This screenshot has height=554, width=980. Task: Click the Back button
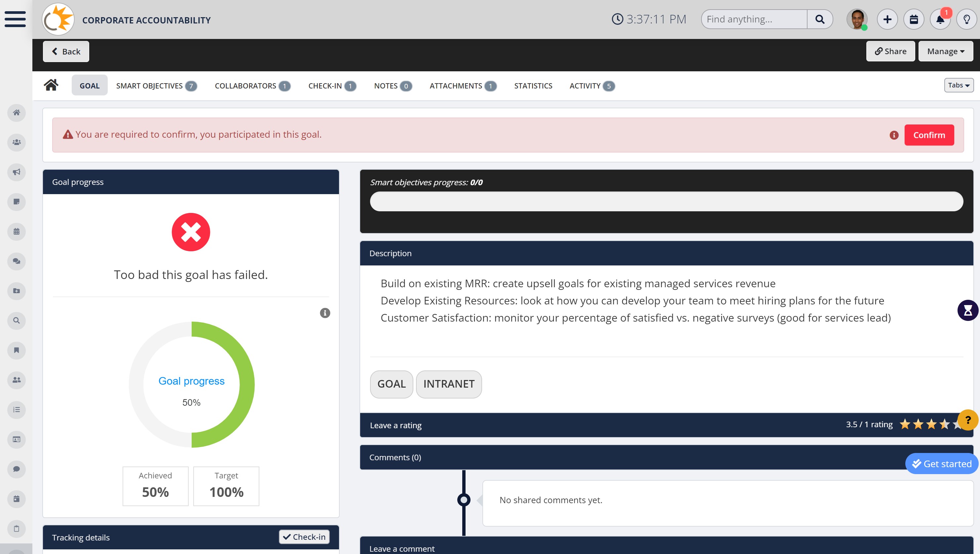(66, 52)
